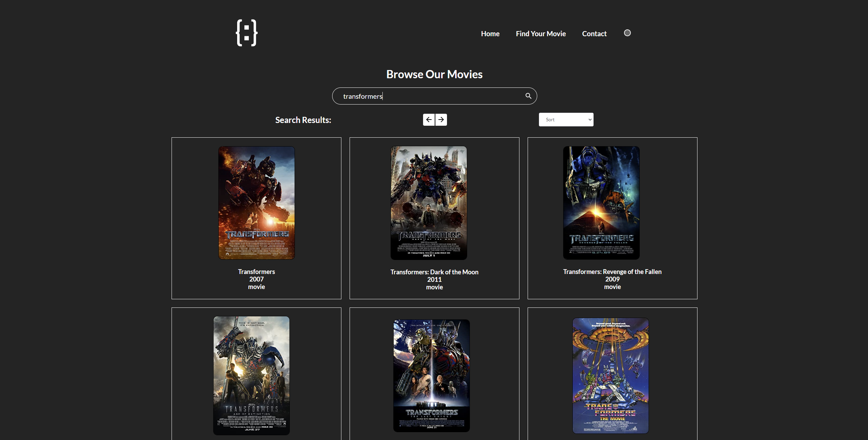This screenshot has height=440, width=868.
Task: Click the Transformers: Dark of the Moon title
Action: [x=434, y=272]
